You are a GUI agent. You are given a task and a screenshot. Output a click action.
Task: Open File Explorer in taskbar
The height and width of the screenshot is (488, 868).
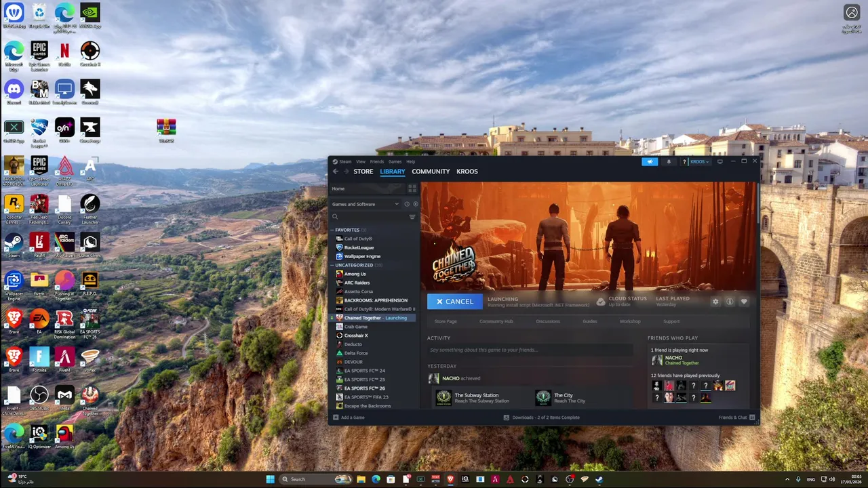click(x=361, y=479)
